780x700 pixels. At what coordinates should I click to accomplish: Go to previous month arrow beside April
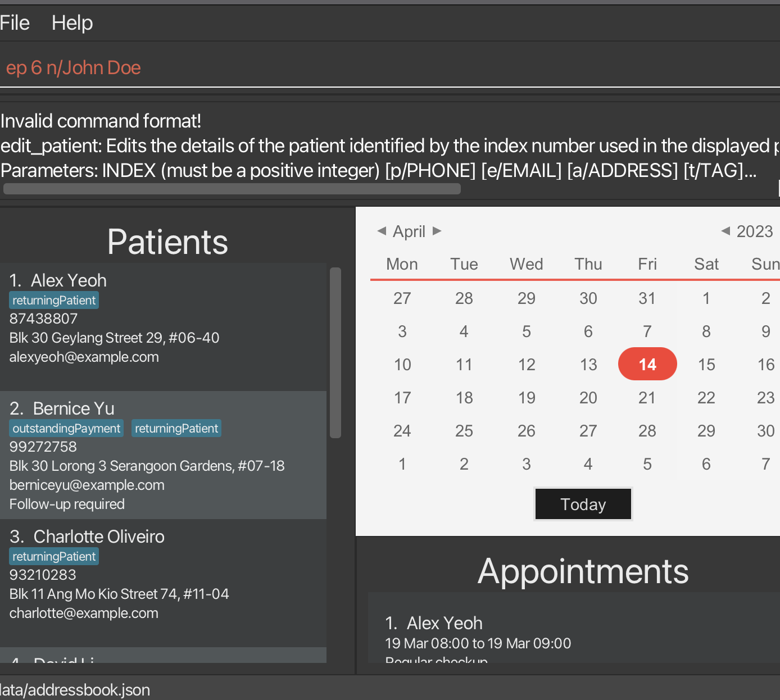point(382,231)
